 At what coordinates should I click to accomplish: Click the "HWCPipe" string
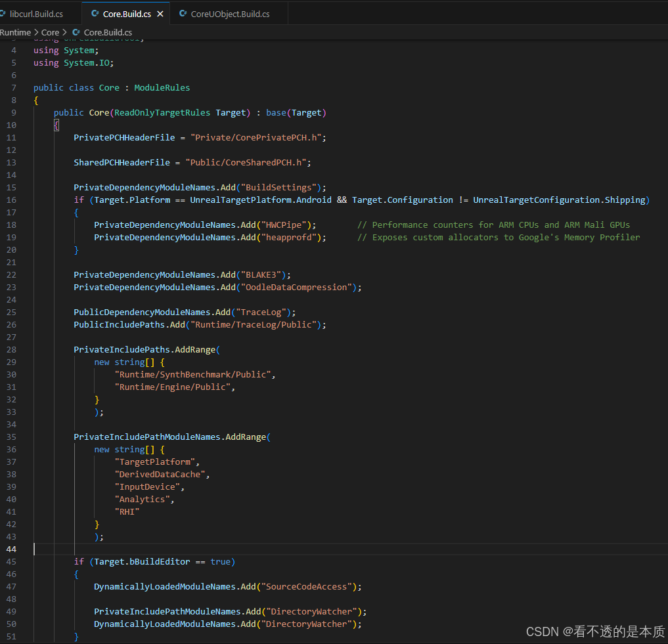[284, 225]
